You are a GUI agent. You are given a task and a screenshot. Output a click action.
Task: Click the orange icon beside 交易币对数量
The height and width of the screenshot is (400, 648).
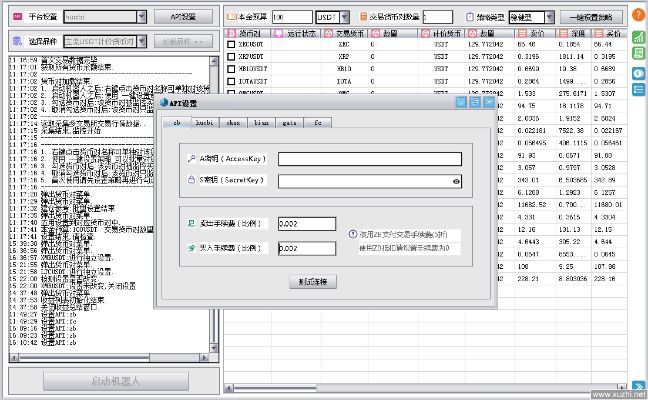coord(364,17)
